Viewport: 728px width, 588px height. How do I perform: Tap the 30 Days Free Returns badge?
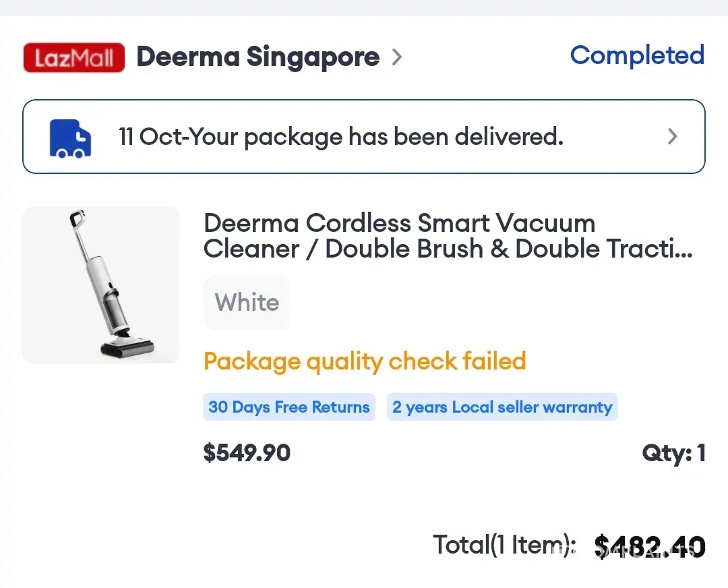(289, 407)
